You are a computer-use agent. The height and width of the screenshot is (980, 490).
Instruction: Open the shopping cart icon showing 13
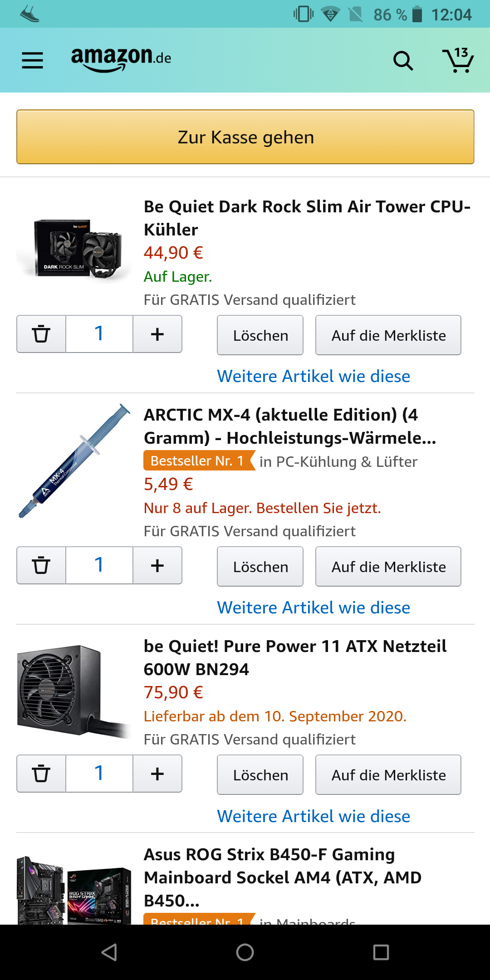458,60
